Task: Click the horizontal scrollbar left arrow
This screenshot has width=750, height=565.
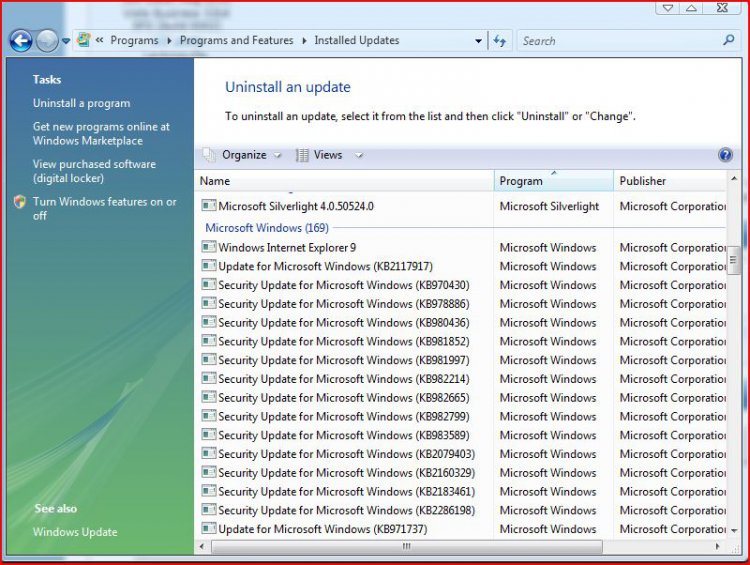Action: click(202, 546)
